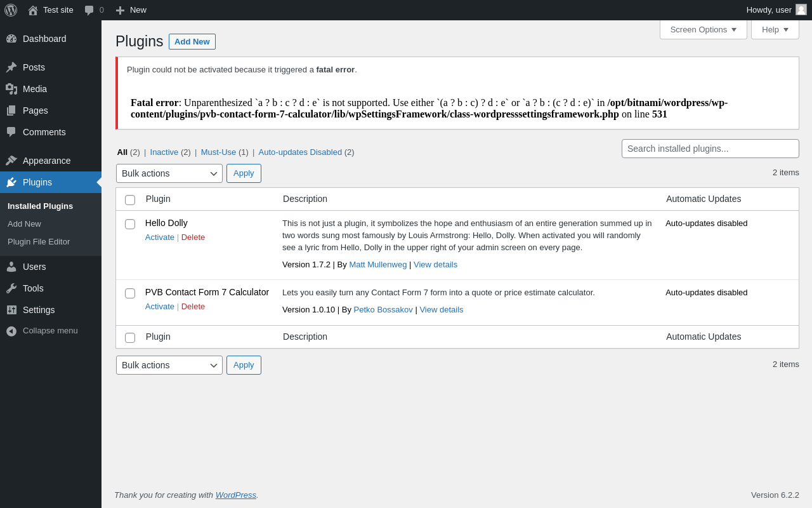Click the New plus icon
Viewport: 812px width, 508px height.
(120, 10)
